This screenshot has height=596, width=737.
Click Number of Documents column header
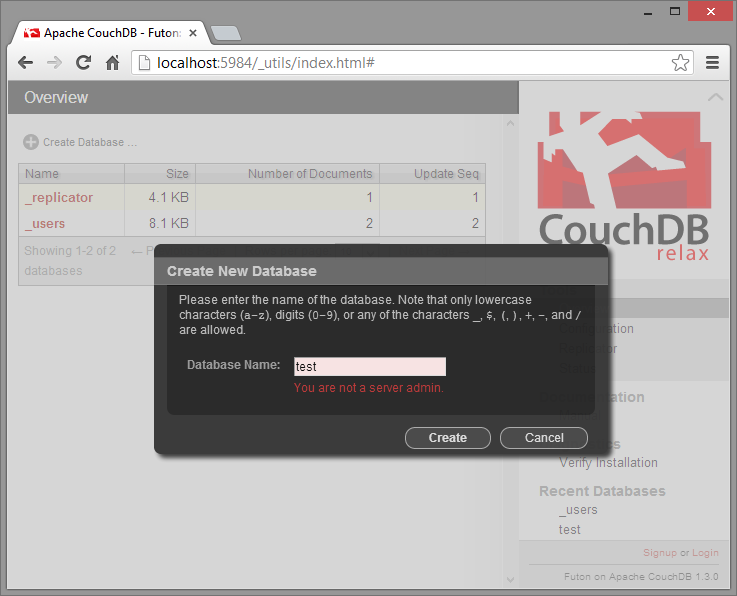coord(288,173)
